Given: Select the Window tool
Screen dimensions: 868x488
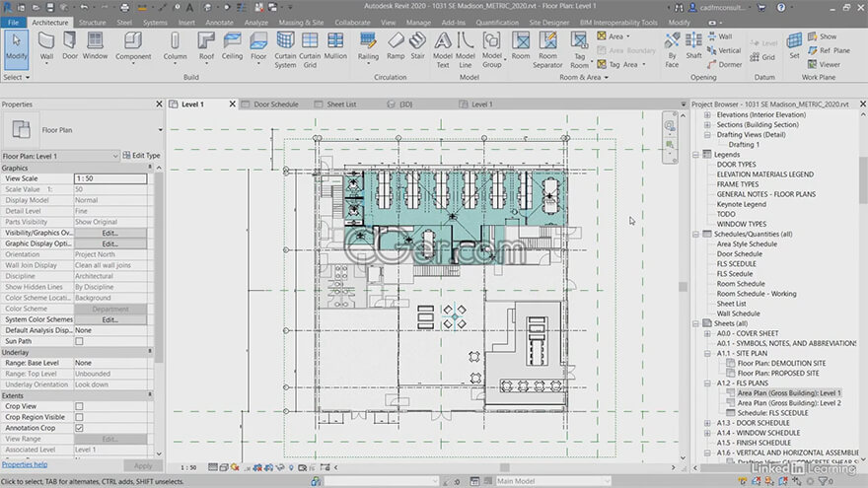Looking at the screenshot, I should pos(95,46).
